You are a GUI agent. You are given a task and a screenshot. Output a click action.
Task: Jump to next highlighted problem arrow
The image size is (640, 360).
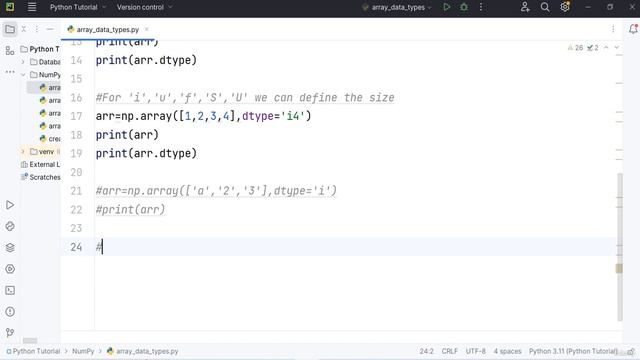617,48
